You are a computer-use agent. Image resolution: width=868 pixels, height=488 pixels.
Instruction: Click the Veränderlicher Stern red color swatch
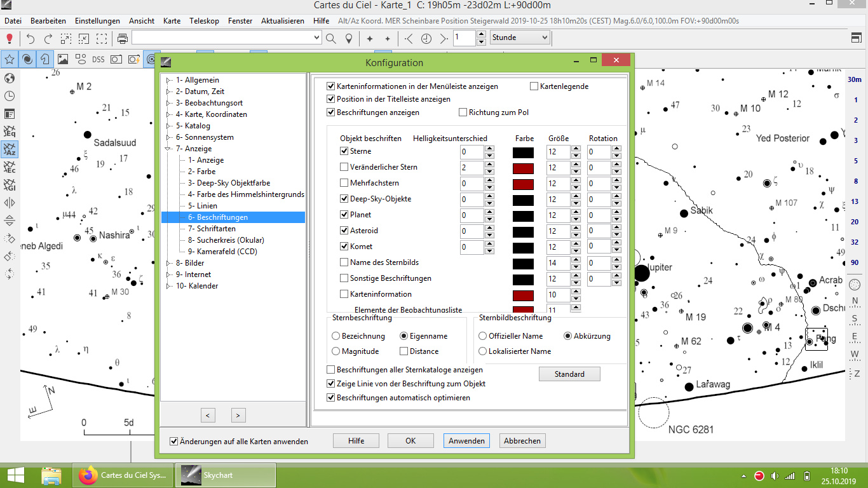point(523,168)
